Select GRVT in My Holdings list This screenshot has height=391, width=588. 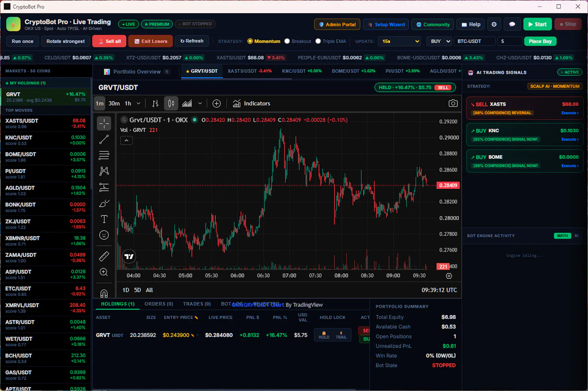[46, 97]
